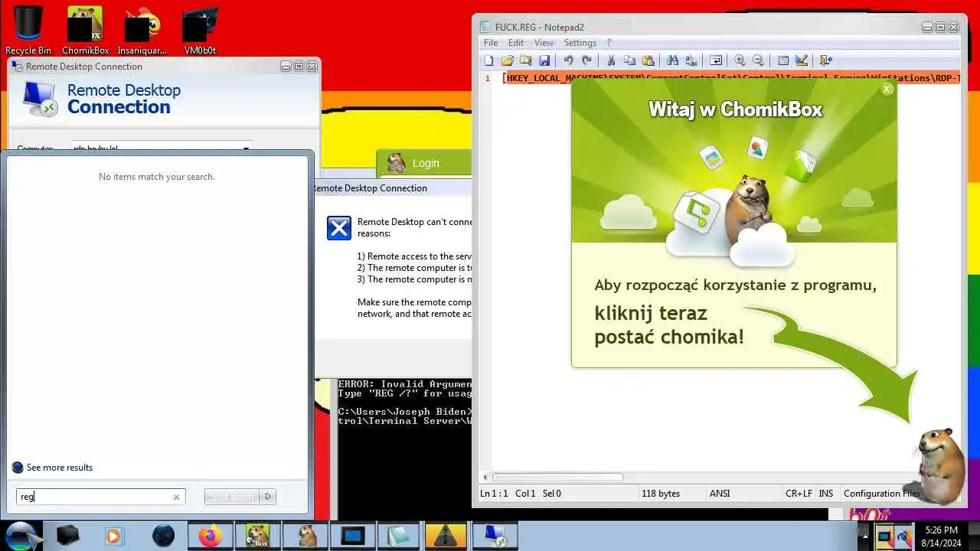Create a new document in Notepad2 toolbar
This screenshot has width=980, height=551.
pyautogui.click(x=488, y=60)
